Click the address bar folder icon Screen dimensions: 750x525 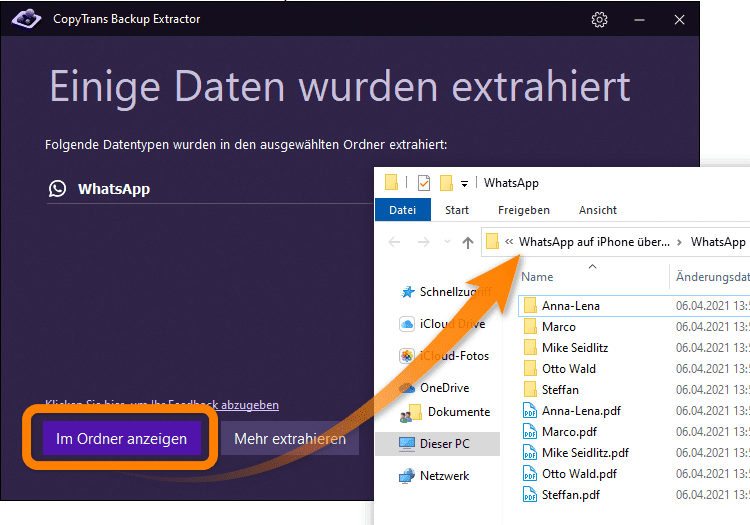pyautogui.click(x=492, y=241)
